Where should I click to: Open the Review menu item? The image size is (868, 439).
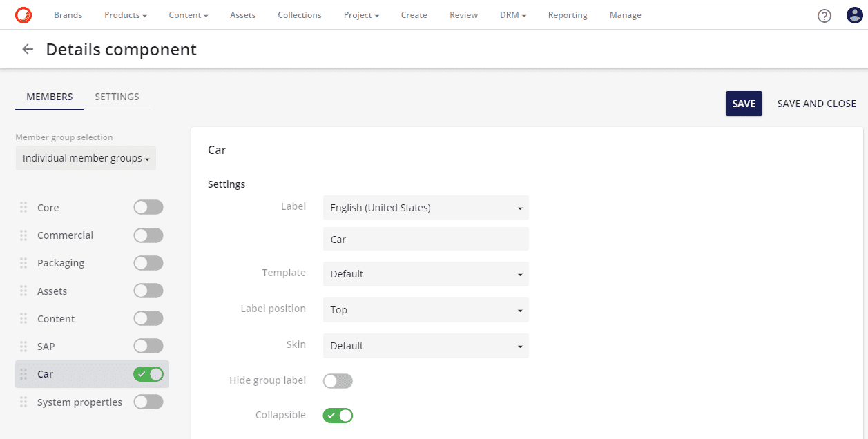(463, 15)
